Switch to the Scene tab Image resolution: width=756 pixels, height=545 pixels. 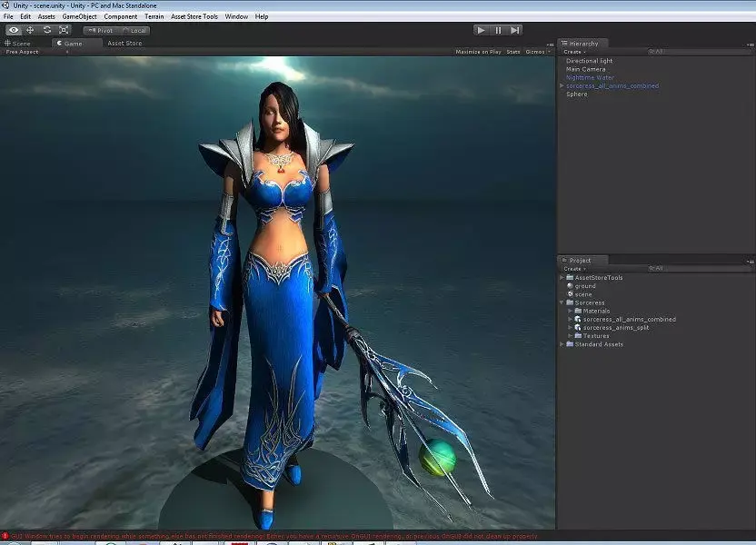click(x=18, y=43)
